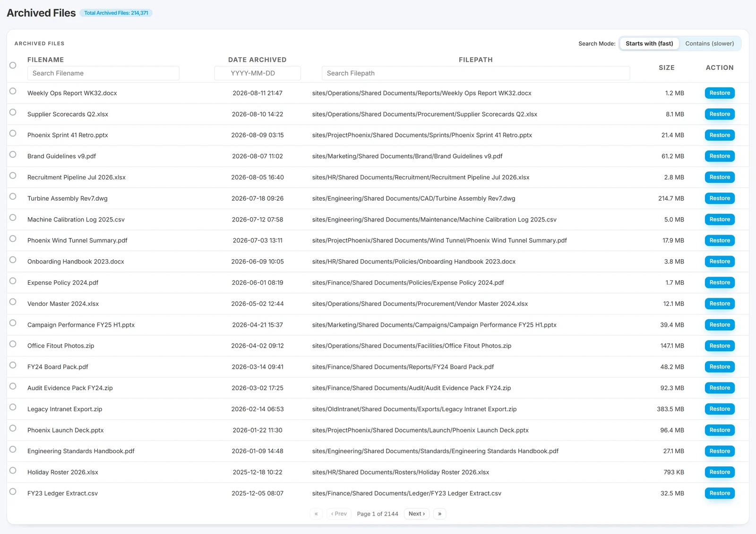Restore Vendor Master 2024.xlsx

coord(720,304)
